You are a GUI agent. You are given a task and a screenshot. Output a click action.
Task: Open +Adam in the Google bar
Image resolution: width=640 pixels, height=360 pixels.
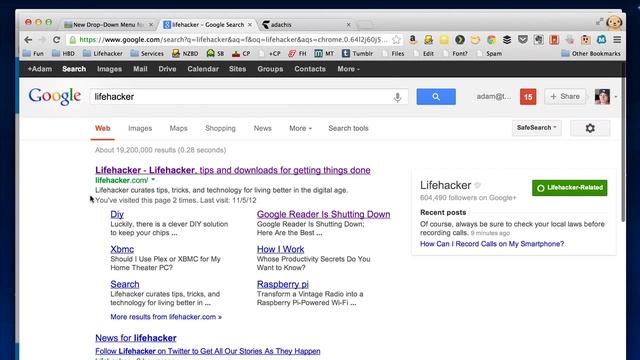pyautogui.click(x=40, y=69)
